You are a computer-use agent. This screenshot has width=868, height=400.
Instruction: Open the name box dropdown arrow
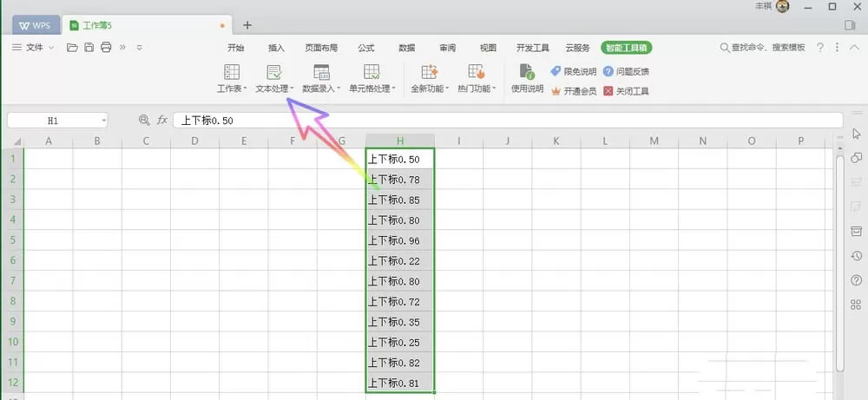coord(103,120)
